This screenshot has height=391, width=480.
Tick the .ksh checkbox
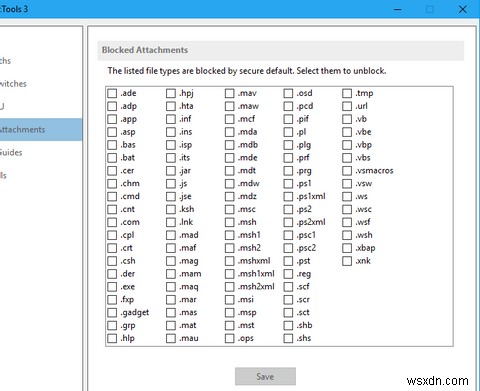171,209
